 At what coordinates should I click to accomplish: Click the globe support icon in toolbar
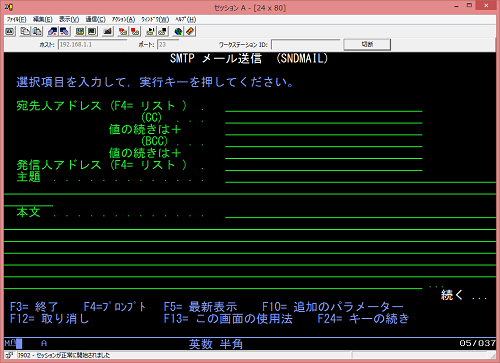click(x=178, y=32)
